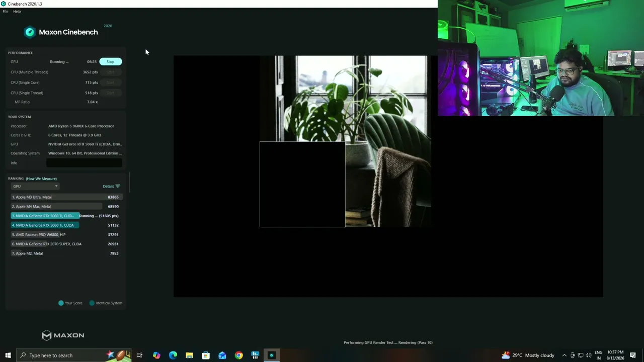Click the Identical System legend dot

click(x=92, y=303)
